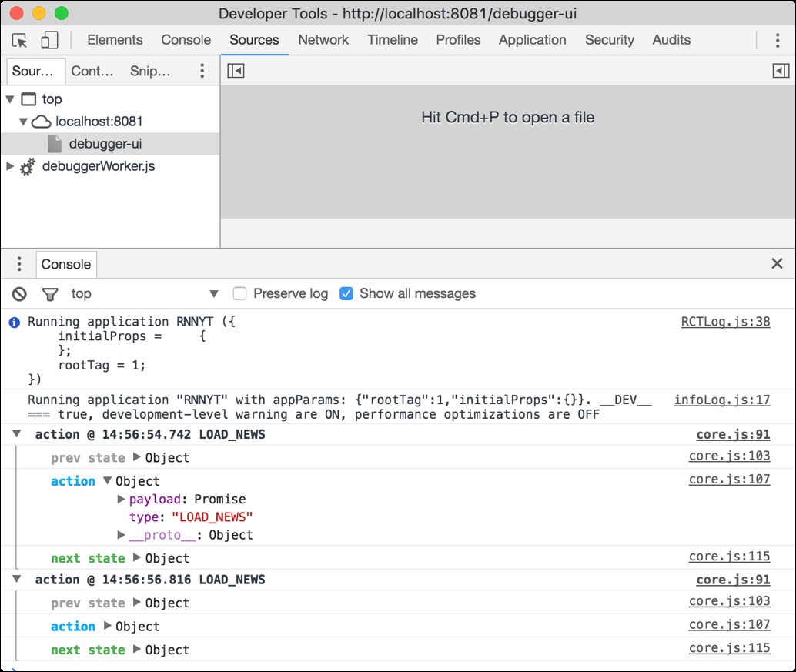This screenshot has width=796, height=672.
Task: Open the Timeline tab
Action: tap(393, 40)
